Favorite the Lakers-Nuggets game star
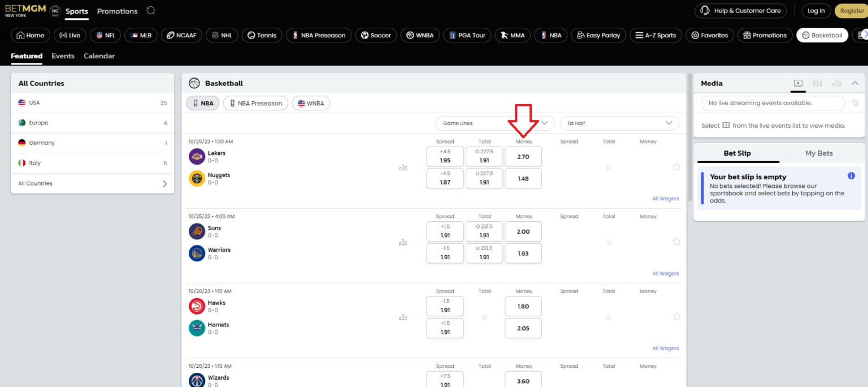The image size is (868, 387). pyautogui.click(x=676, y=167)
